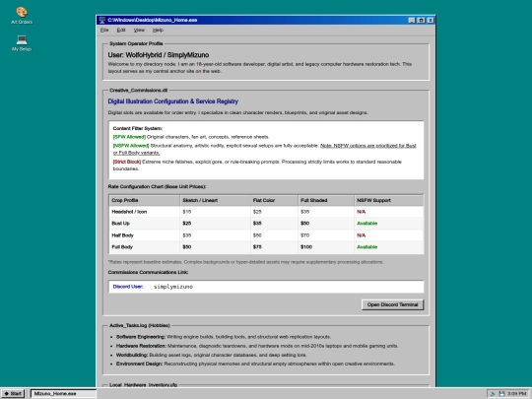Open the My Setup desktop icon
Screen dimensions: 532x399
(x=22, y=43)
